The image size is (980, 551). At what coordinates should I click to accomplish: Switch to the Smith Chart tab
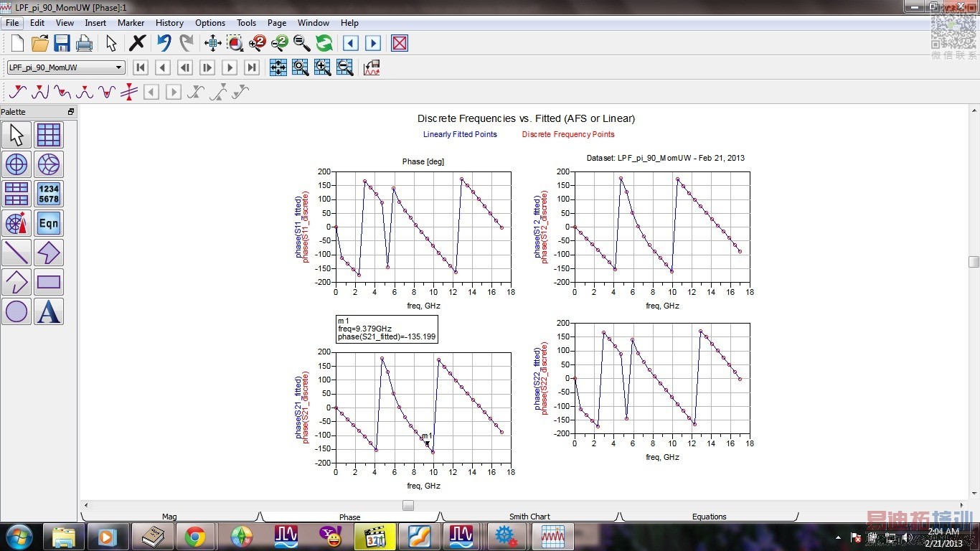529,517
